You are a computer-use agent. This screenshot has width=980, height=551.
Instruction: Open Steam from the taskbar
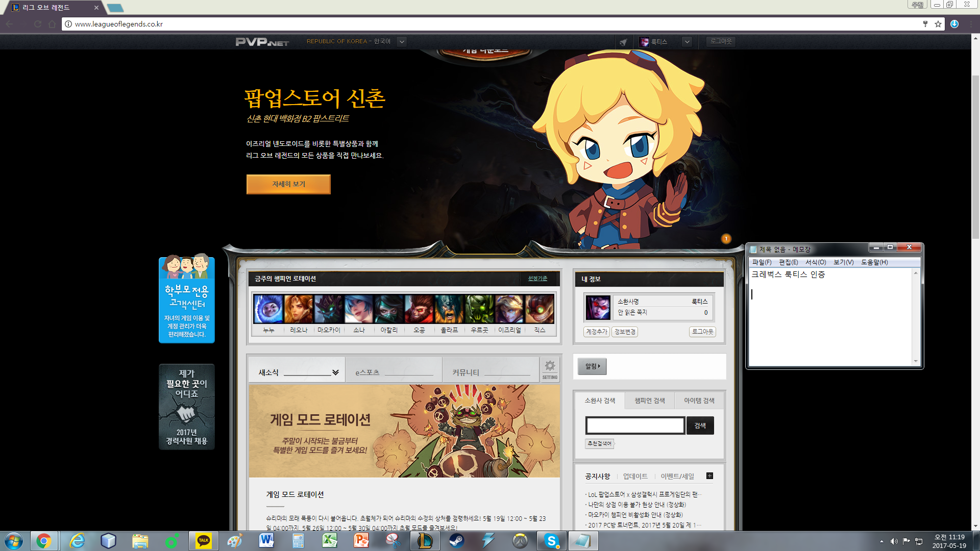pyautogui.click(x=456, y=541)
